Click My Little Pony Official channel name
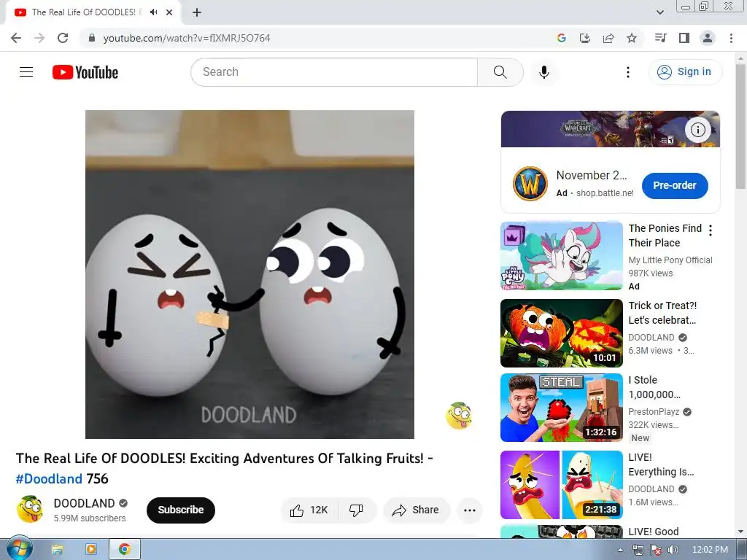Screen dimensions: 747x560 click(x=670, y=260)
